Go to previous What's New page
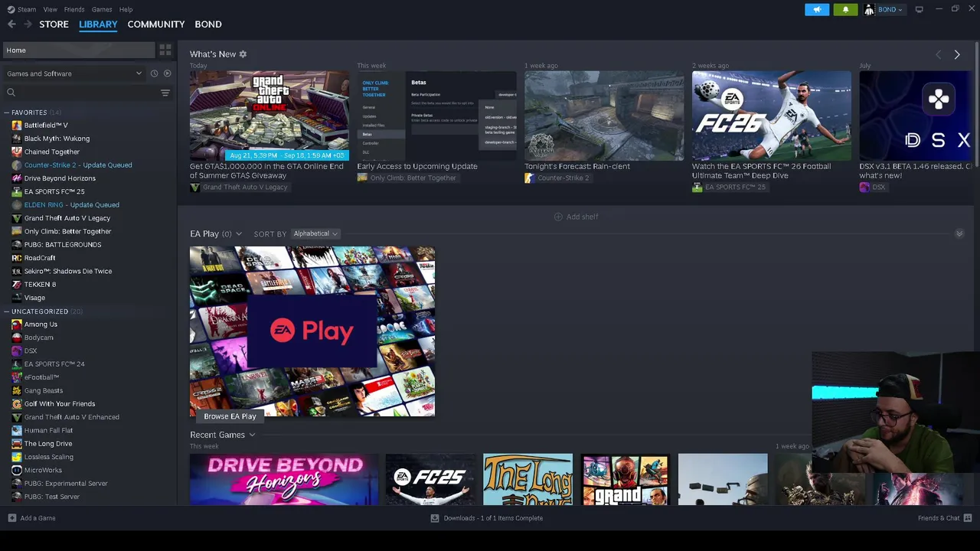 click(x=939, y=54)
